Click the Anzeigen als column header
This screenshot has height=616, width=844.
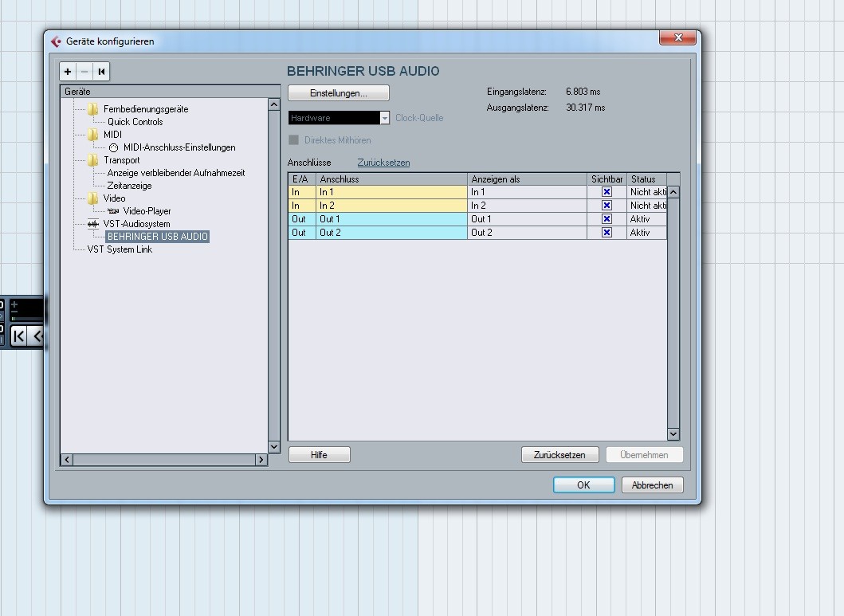click(x=527, y=179)
